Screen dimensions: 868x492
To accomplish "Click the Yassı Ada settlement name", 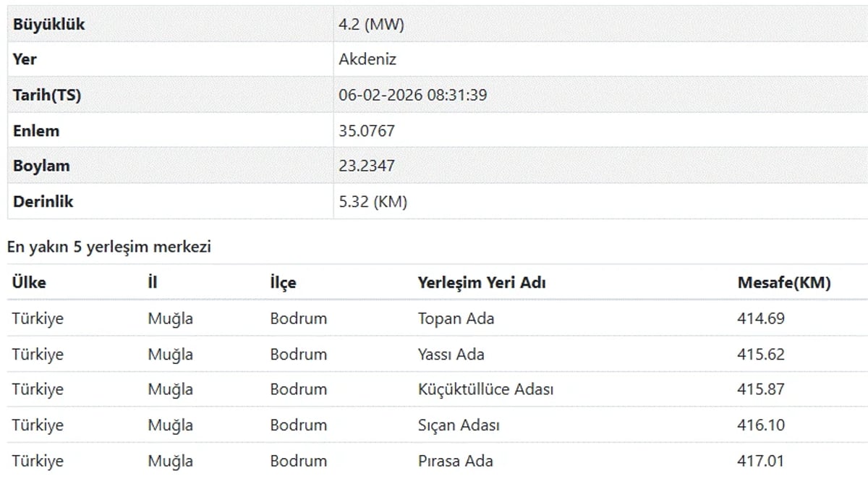I will coord(451,355).
